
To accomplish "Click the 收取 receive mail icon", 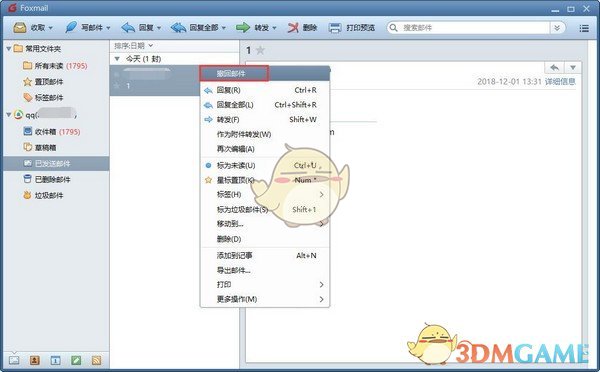I will click(x=20, y=28).
